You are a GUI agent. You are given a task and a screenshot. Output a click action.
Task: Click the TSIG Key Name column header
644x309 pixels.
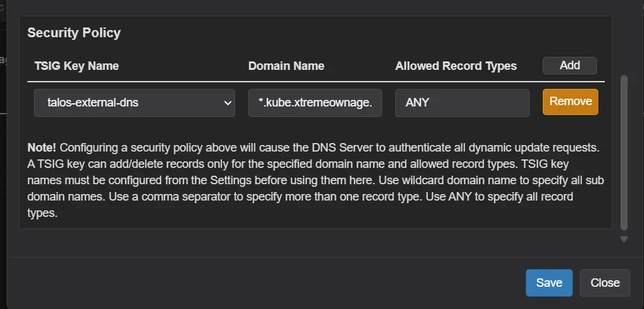tap(76, 66)
